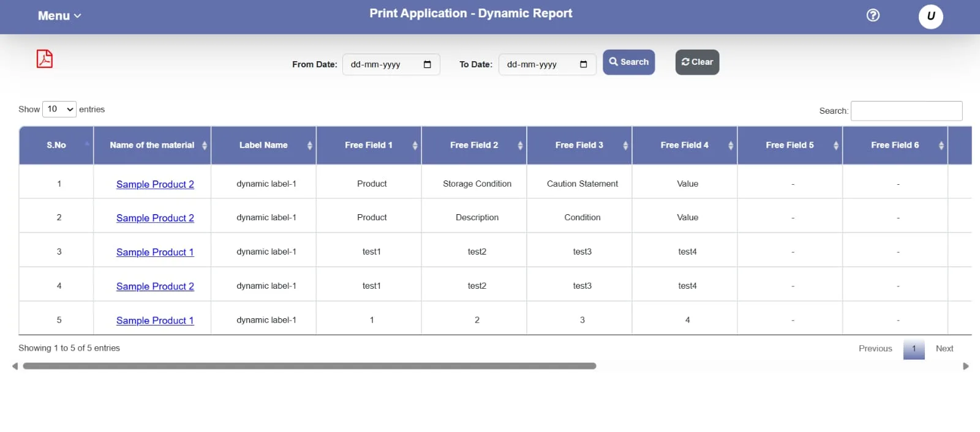Open Sample Product 1 link in row 5

pos(155,321)
